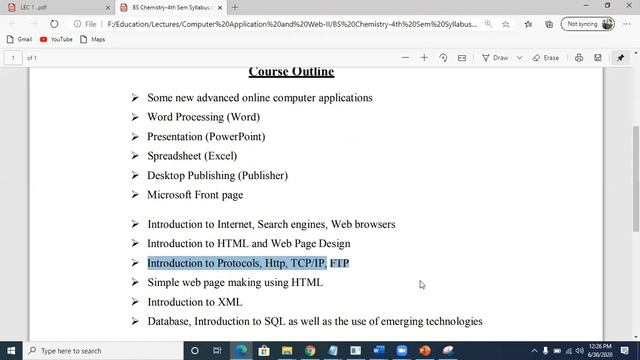This screenshot has height=360, width=640.
Task: Open the notification center icon
Action: [x=624, y=351]
